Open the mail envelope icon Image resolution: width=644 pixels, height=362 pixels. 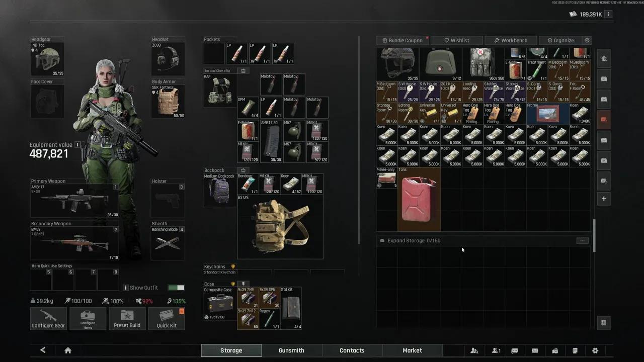click(535, 350)
